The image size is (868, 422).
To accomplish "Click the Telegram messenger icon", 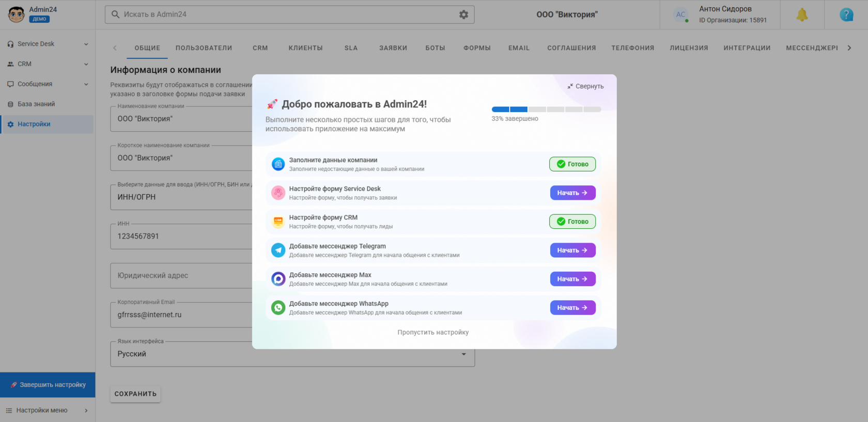I will coord(278,250).
